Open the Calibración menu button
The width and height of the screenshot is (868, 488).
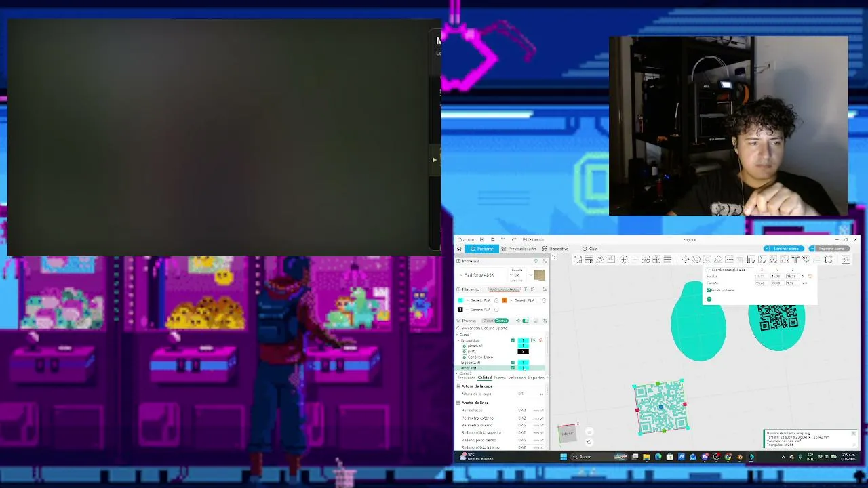tap(534, 239)
